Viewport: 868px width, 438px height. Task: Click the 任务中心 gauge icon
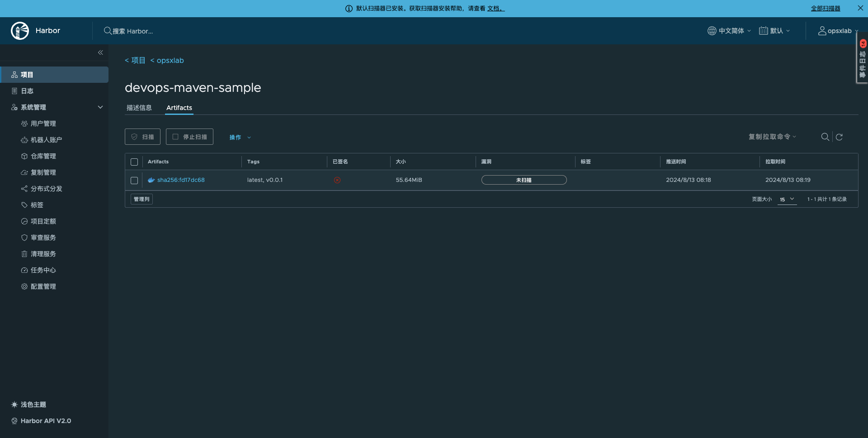[x=24, y=270]
